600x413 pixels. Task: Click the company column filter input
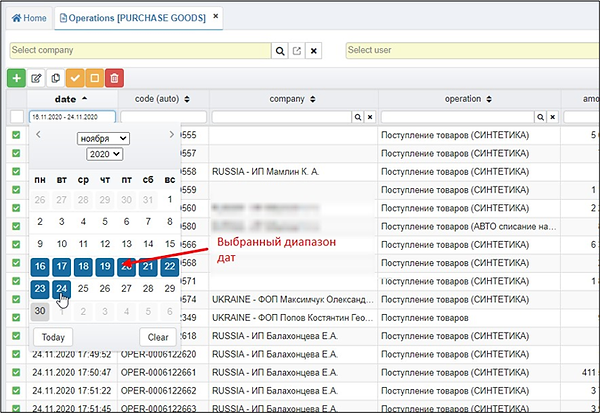click(x=282, y=117)
